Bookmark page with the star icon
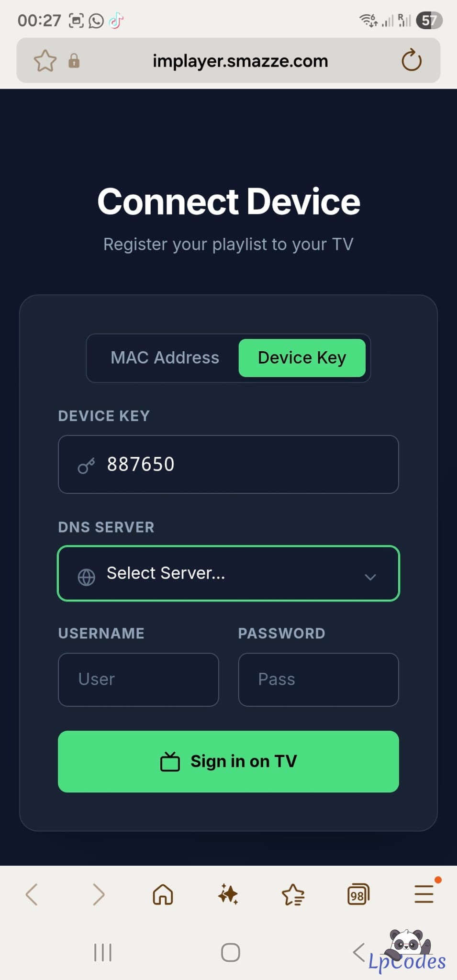457x980 pixels. (x=45, y=61)
